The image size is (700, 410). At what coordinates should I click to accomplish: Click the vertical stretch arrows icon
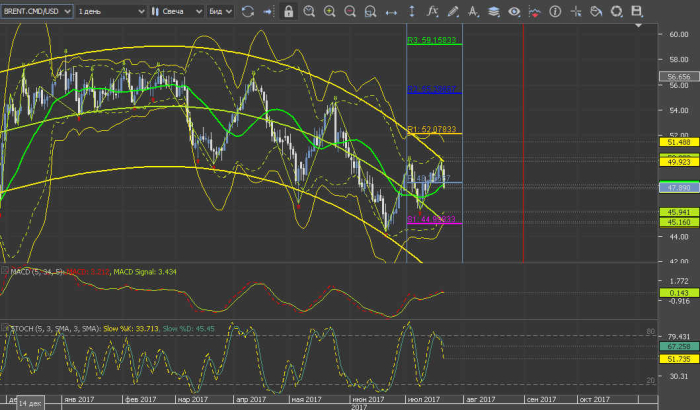pyautogui.click(x=412, y=11)
